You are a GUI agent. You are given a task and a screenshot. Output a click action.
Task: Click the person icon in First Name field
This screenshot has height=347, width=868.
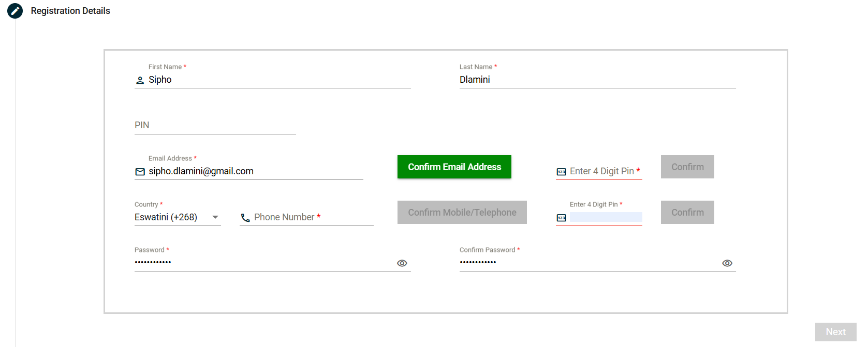140,80
